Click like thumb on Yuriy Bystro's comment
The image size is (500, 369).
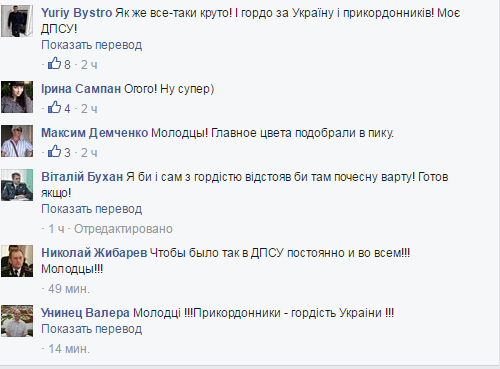point(54,63)
